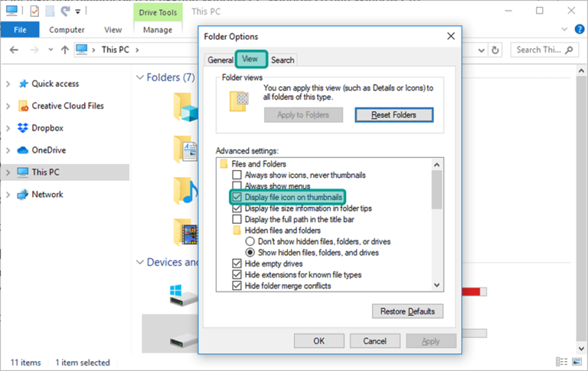This screenshot has height=371, width=588.
Task: Click the Search This PC field
Action: tap(543, 50)
